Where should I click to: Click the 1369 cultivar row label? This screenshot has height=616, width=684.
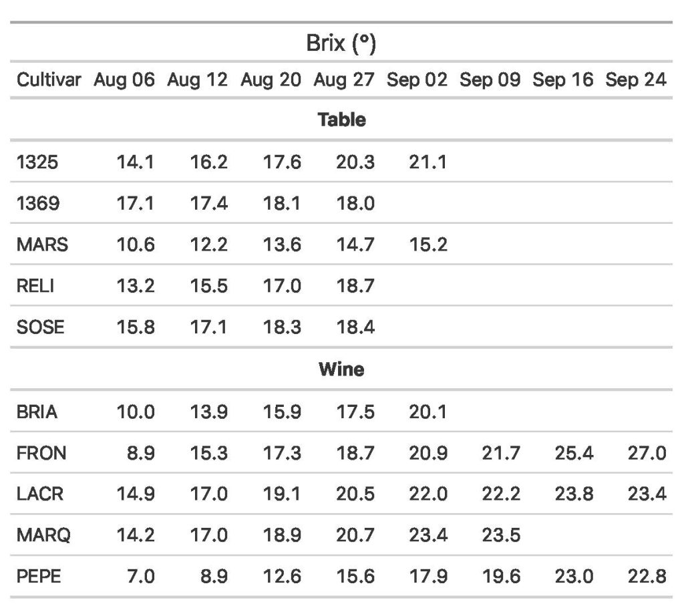[x=37, y=203]
